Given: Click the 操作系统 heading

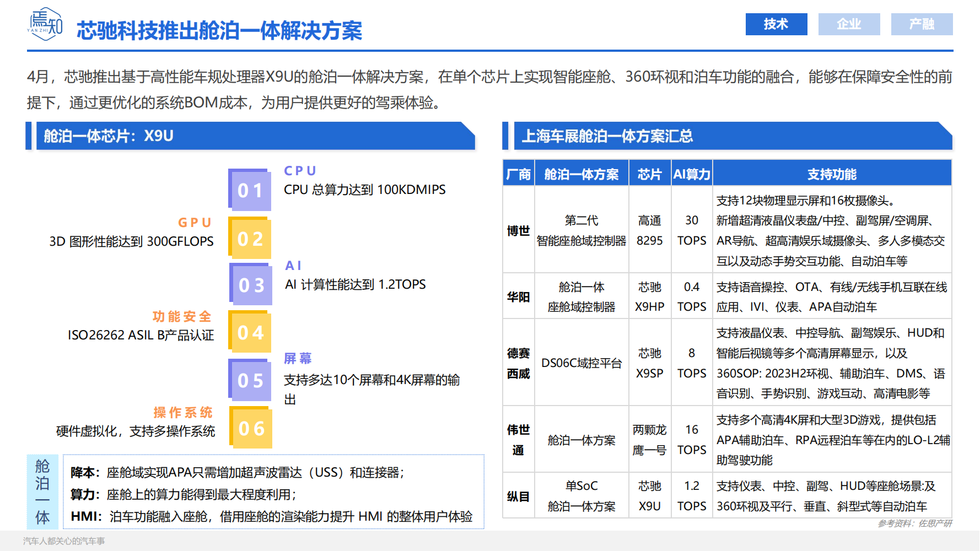Looking at the screenshot, I should pos(183,412).
